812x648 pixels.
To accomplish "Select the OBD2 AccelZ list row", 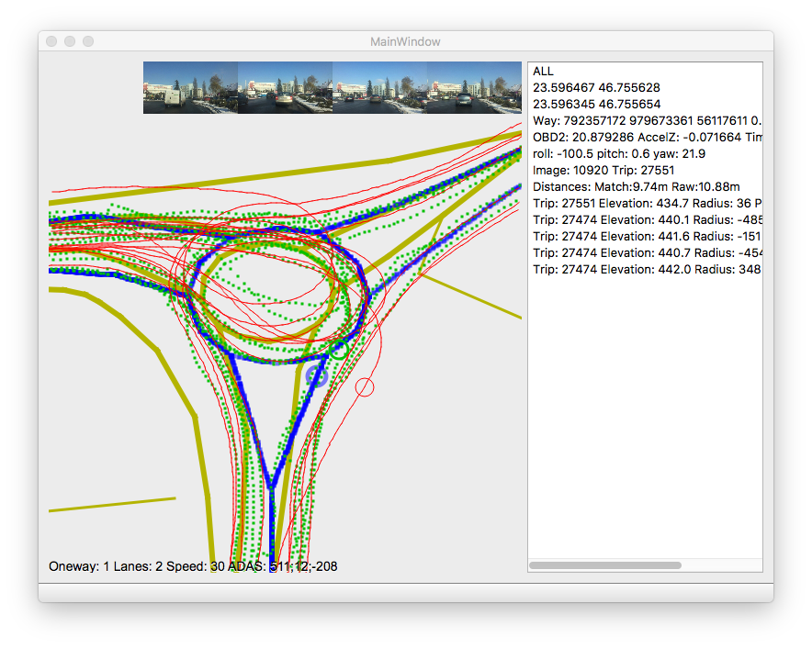I will tap(643, 138).
